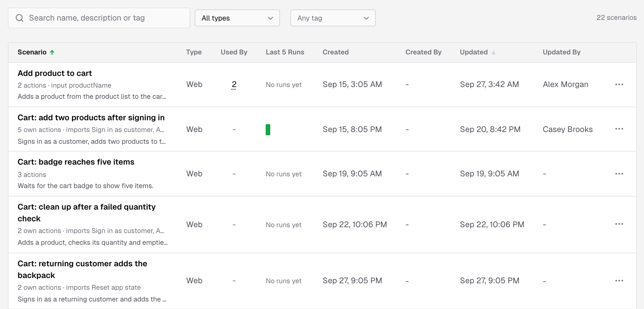Image resolution: width=644 pixels, height=309 pixels.
Task: Open more options for Cart: clean up row
Action: click(x=619, y=224)
